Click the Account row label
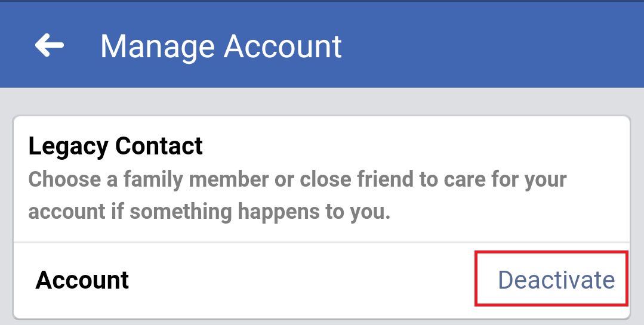Screen dimensions: 644x325 tap(82, 280)
